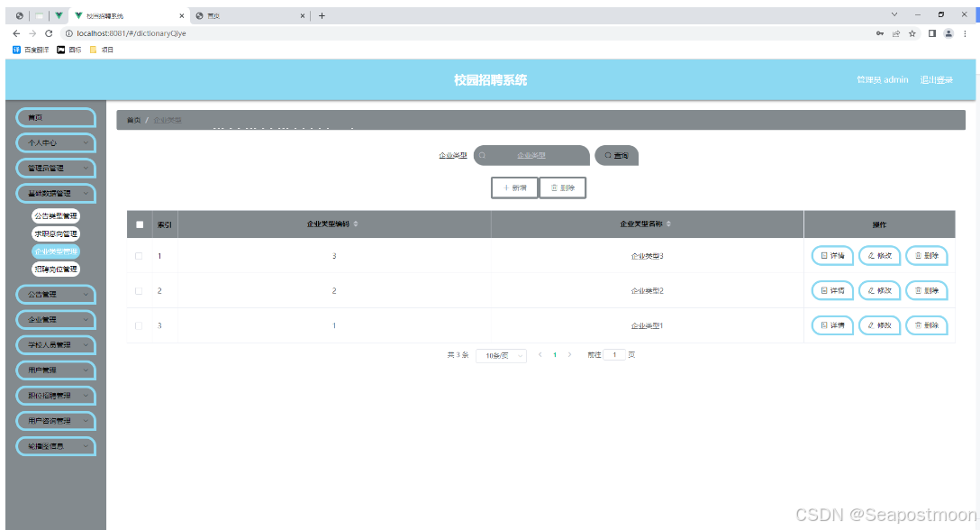Viewport: 980px width, 530px height.
Task: Click the 查询 search button
Action: [x=616, y=155]
